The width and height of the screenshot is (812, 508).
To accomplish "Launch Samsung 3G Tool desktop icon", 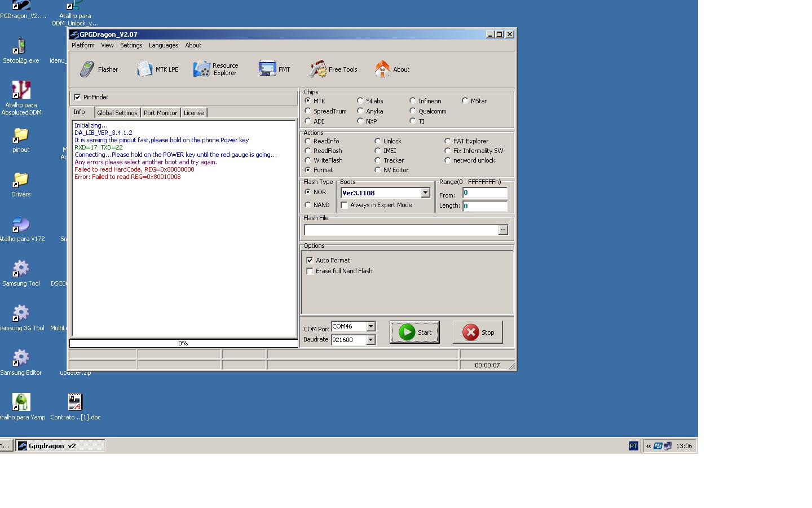I will click(21, 318).
